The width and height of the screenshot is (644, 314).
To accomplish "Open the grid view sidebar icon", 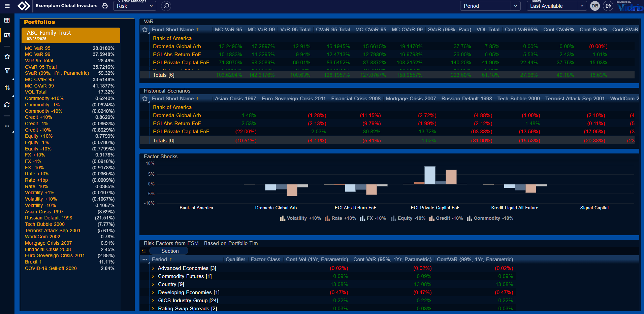I will [x=7, y=21].
